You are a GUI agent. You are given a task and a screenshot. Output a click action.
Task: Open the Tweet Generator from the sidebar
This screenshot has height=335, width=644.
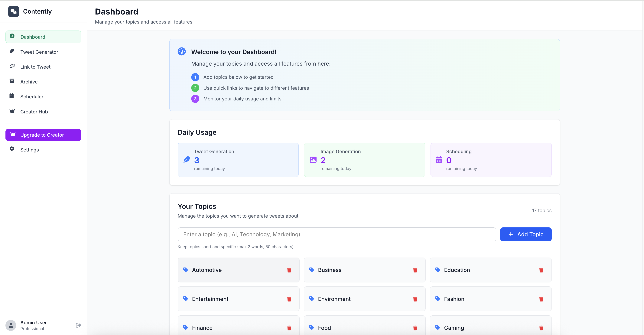coord(39,52)
